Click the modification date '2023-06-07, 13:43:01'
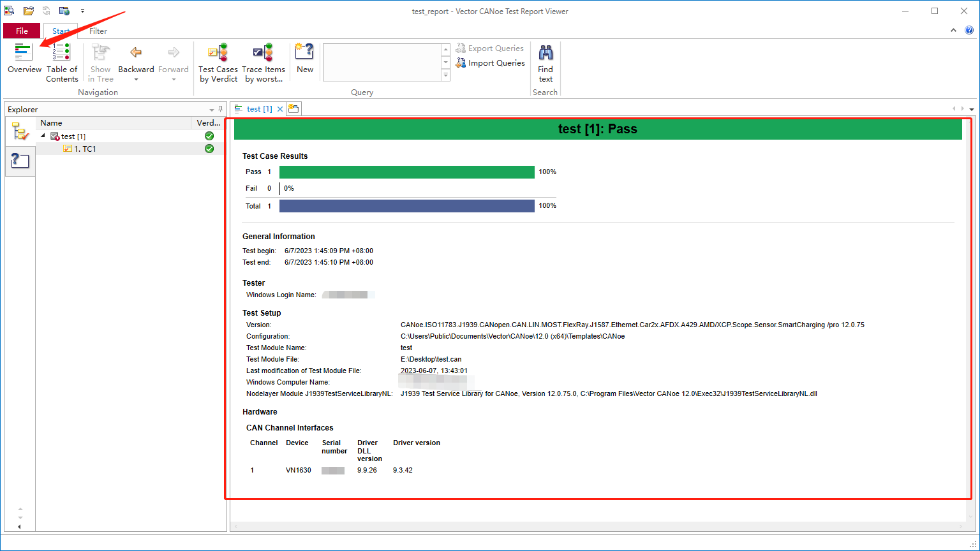 [x=434, y=371]
